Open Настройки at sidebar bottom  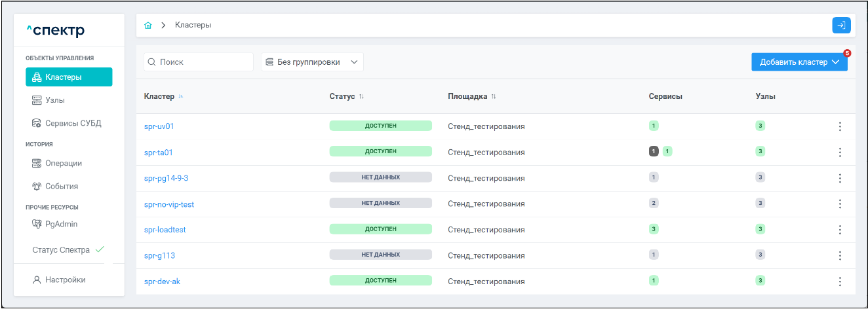[x=65, y=280]
